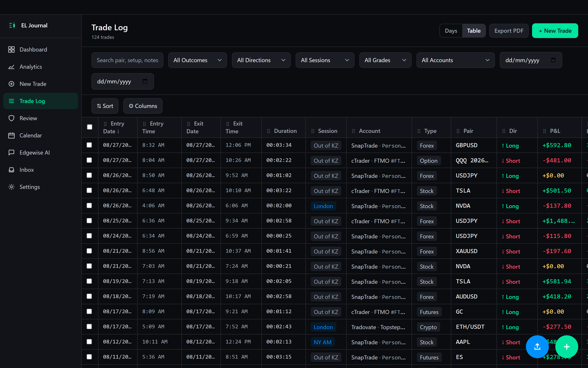Viewport: 588px width, 368px height.
Task: Check the 4:06 AM NVDA row checkbox
Action: tap(89, 205)
